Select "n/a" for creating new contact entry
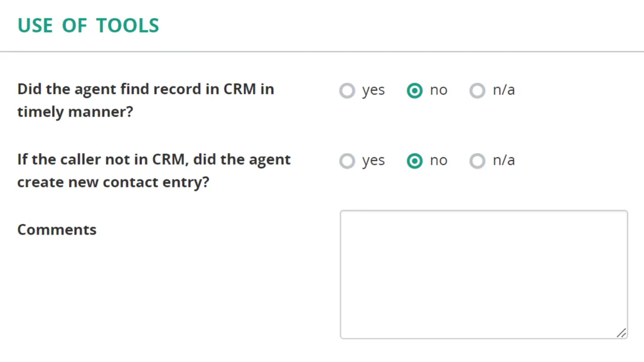This screenshot has height=362, width=644. click(x=477, y=161)
